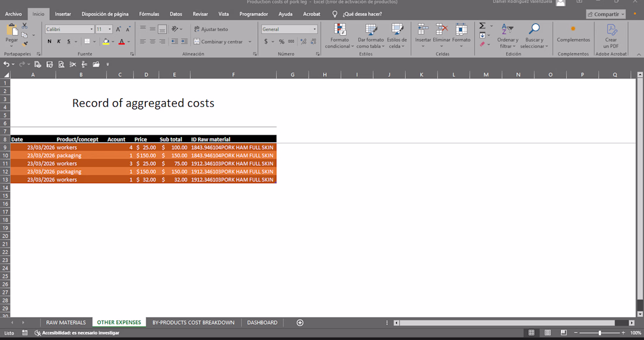
Task: Toggle Ajustar texto wrap text
Action: (211, 29)
